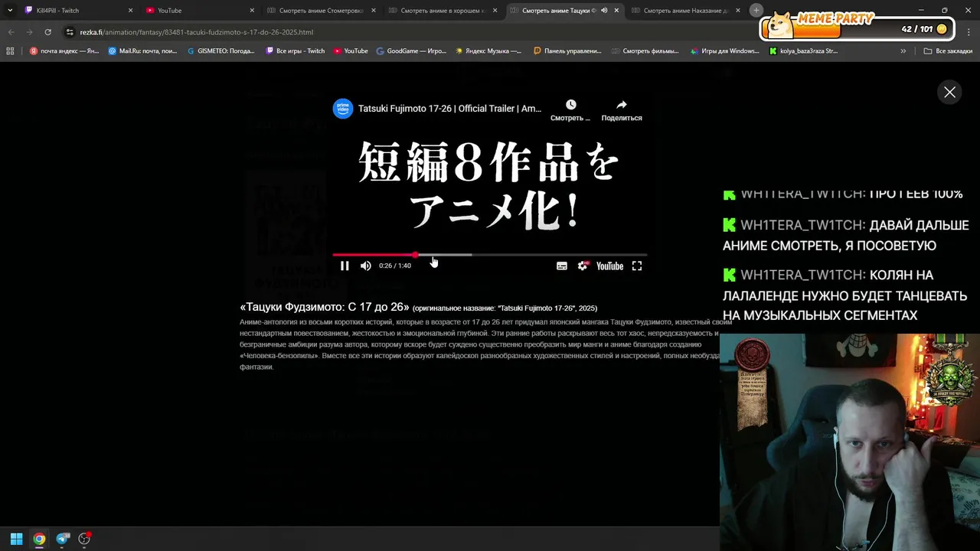980x551 pixels.
Task: Open the tab search dropdown arrow
Action: [x=9, y=11]
